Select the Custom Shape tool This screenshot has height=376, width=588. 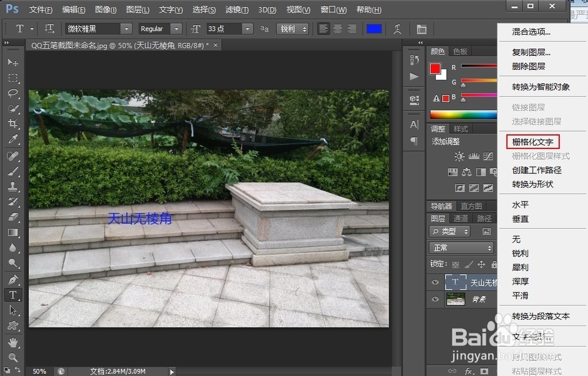coord(13,325)
